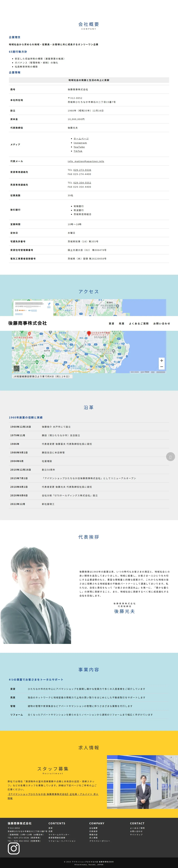Select the 営業時間 value 10時〜18時

tap(74, 224)
